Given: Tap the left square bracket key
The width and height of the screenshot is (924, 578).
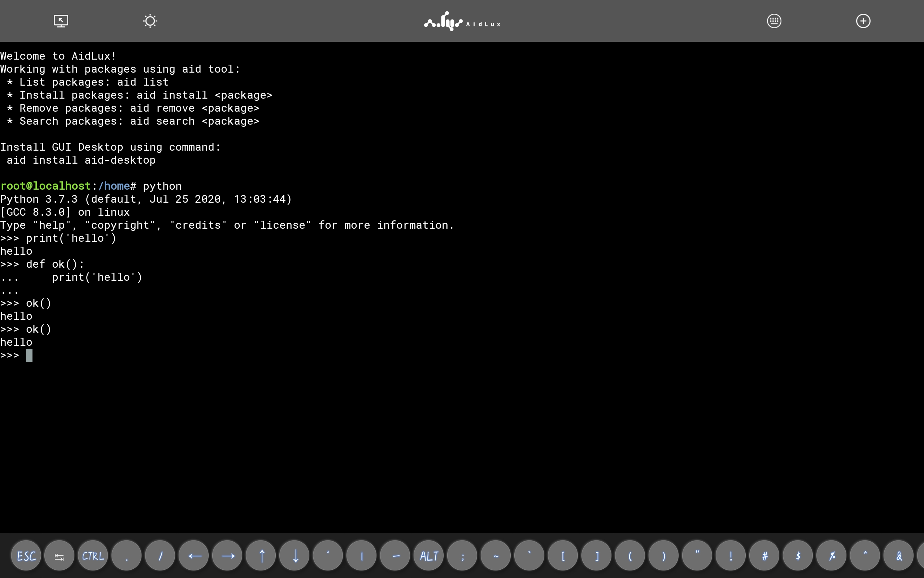Looking at the screenshot, I should (x=563, y=556).
